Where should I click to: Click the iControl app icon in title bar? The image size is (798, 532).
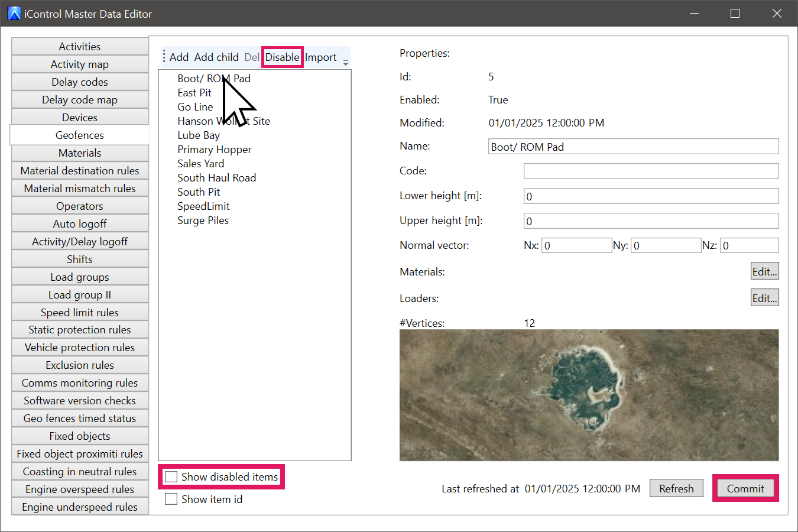14,13
